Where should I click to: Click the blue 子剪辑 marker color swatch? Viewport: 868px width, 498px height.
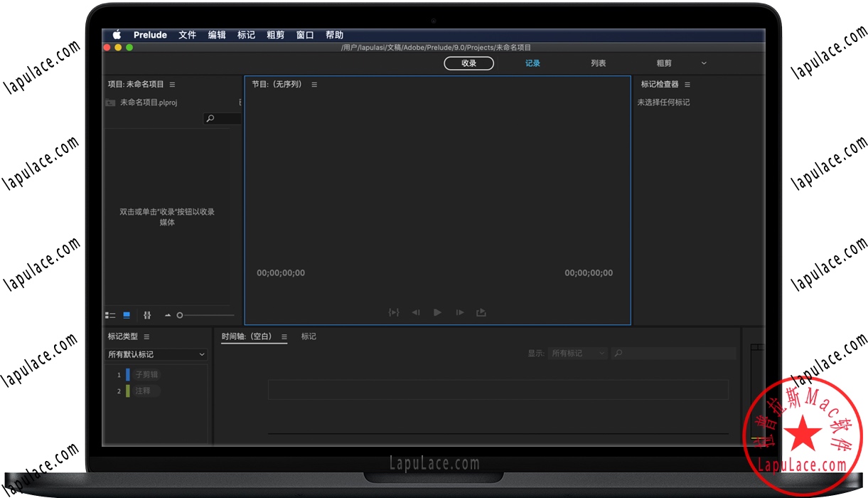(x=128, y=373)
